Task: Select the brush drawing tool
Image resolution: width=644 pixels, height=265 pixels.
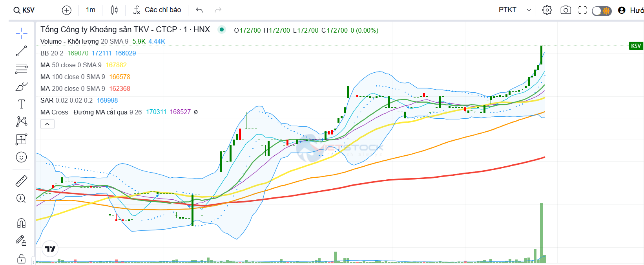Action: (x=22, y=86)
